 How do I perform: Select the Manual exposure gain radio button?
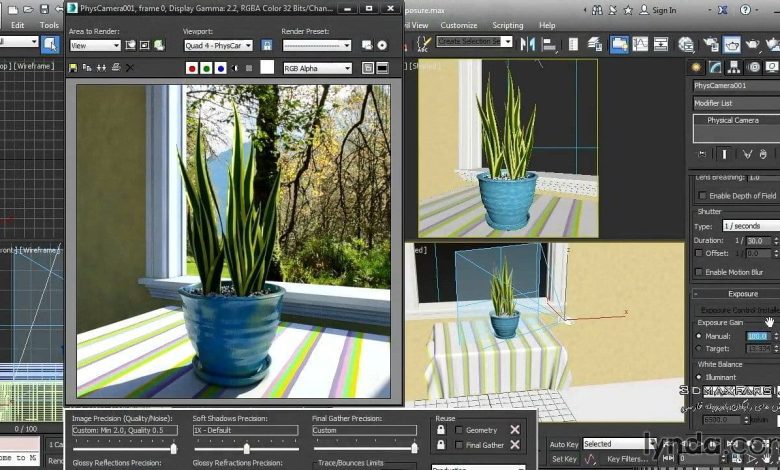click(x=698, y=336)
